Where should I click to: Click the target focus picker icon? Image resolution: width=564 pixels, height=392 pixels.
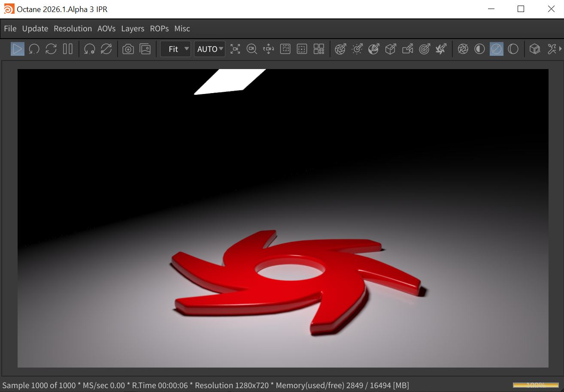[x=424, y=49]
